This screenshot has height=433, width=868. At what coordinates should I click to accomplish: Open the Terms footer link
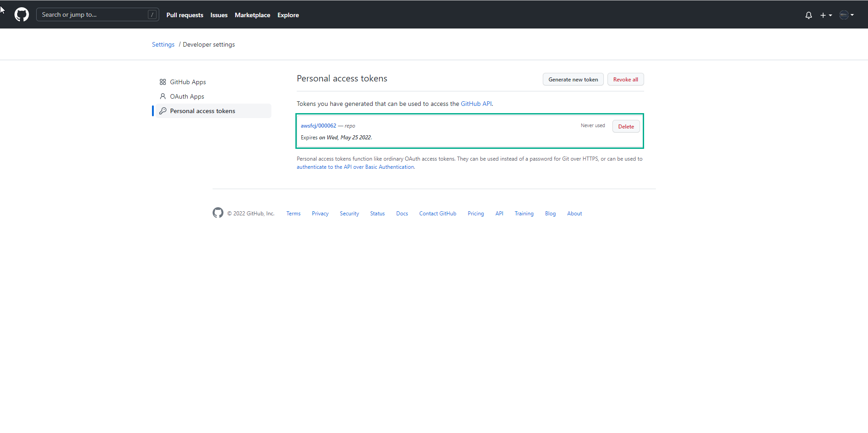click(x=294, y=214)
